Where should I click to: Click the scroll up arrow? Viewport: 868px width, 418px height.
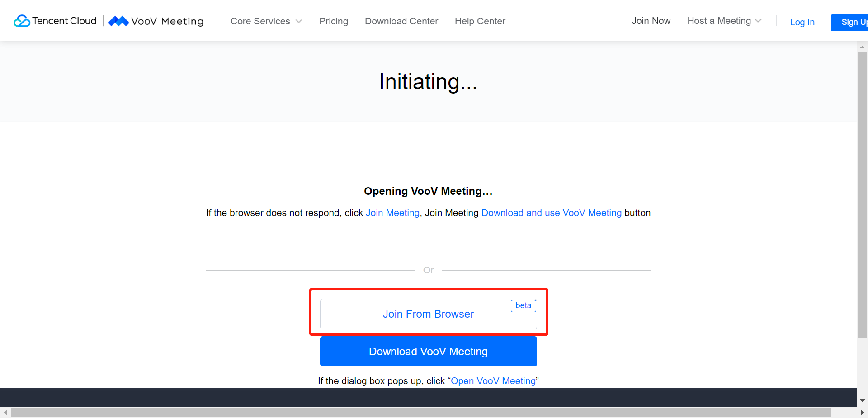862,47
